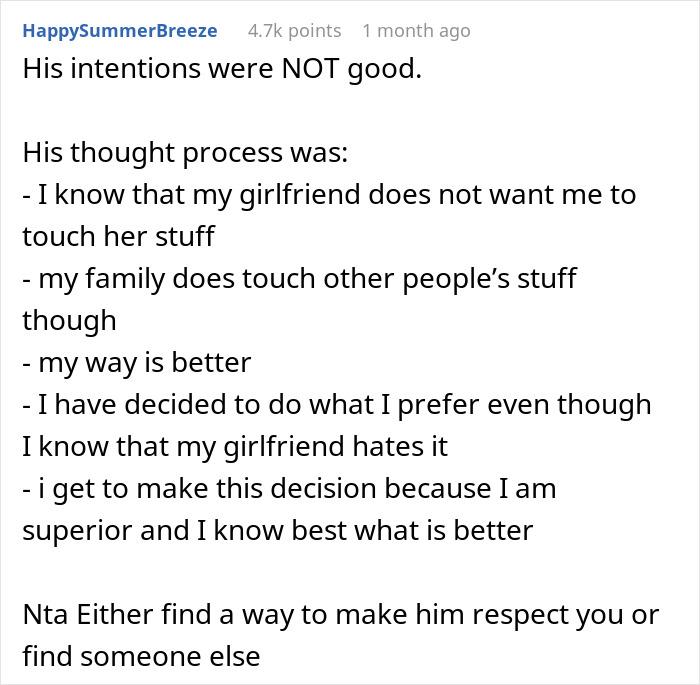Click the line starting "I have decided"
Image resolution: width=700 pixels, height=685 pixels.
(336, 404)
